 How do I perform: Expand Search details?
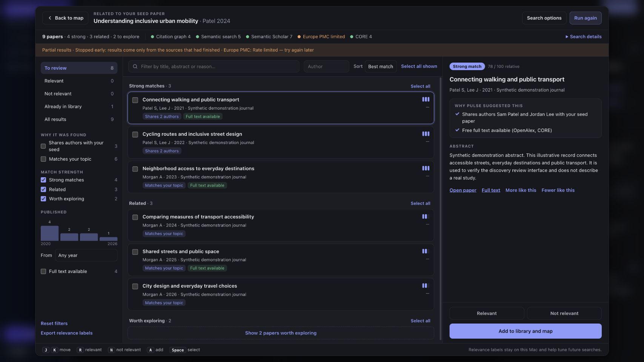pyautogui.click(x=583, y=37)
